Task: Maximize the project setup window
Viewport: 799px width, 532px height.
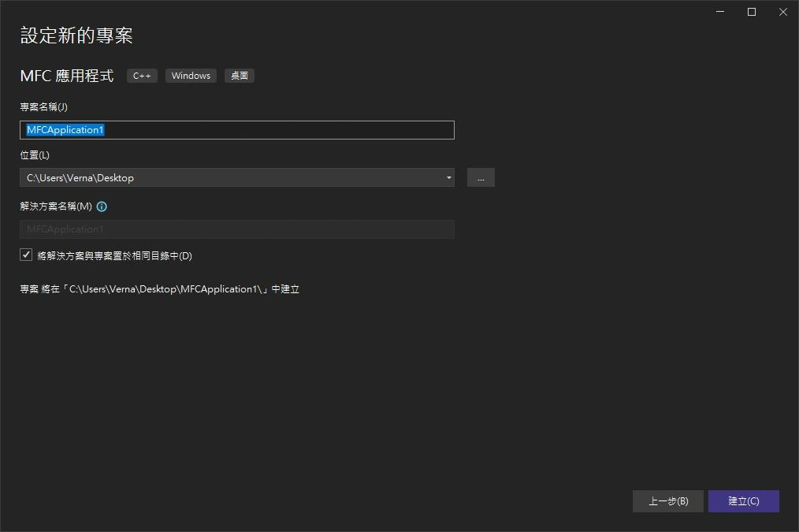Action: 752,12
